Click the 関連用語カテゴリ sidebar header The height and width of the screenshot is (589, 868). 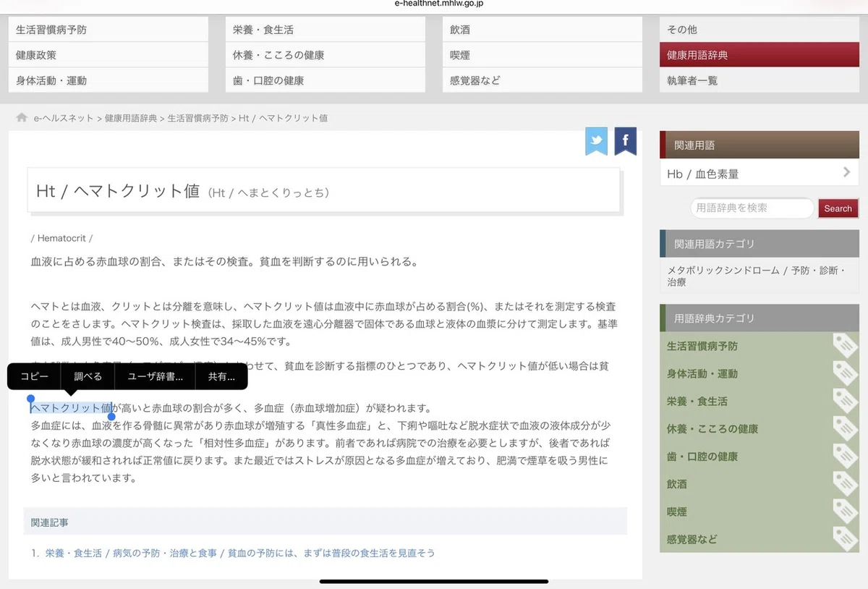tap(759, 244)
